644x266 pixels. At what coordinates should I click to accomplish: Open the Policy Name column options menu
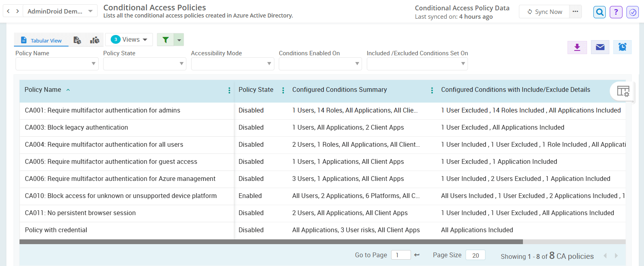(229, 90)
